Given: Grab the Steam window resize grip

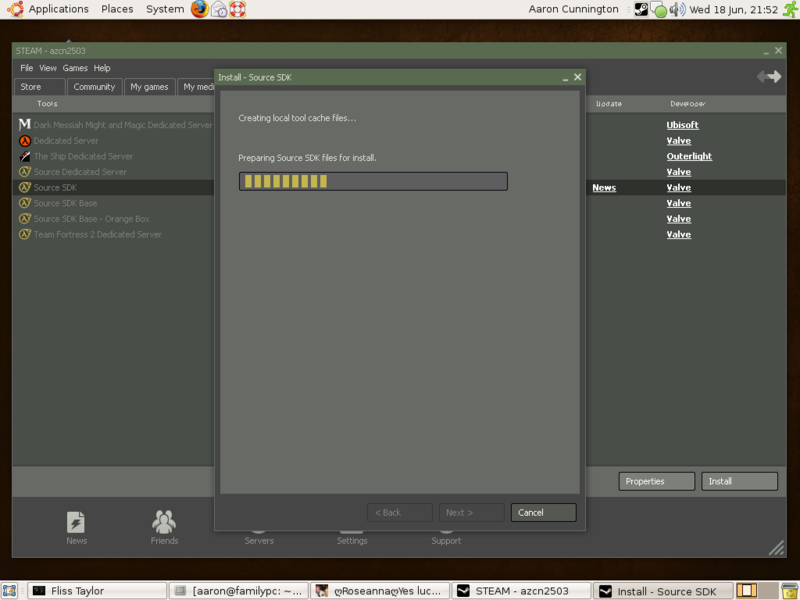Looking at the screenshot, I should pyautogui.click(x=777, y=548).
